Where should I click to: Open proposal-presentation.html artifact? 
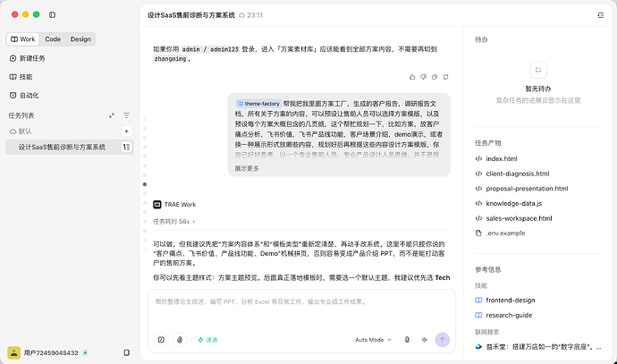pyautogui.click(x=527, y=189)
